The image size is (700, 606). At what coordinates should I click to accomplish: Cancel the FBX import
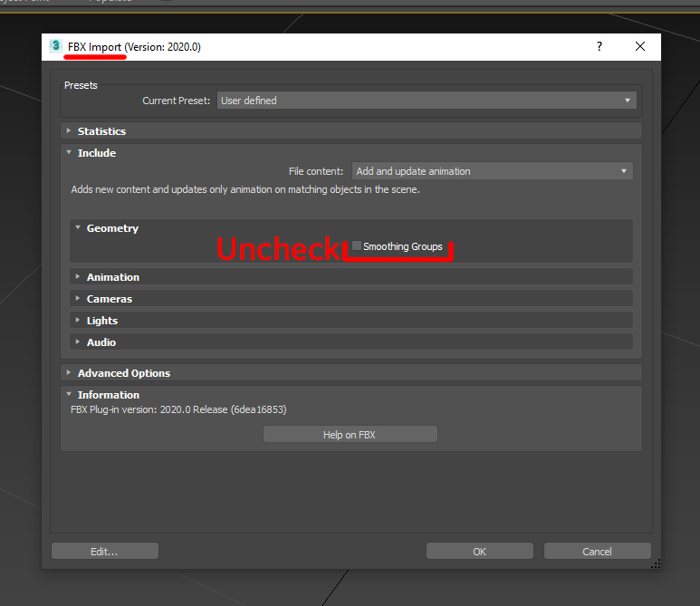(597, 552)
